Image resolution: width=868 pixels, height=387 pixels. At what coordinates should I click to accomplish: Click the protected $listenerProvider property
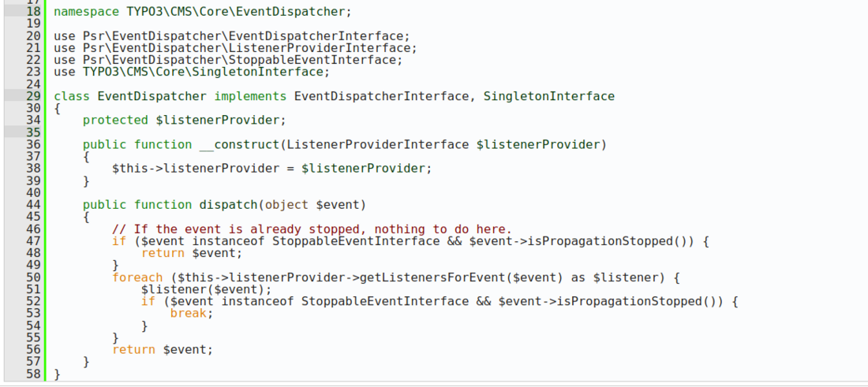pos(184,121)
